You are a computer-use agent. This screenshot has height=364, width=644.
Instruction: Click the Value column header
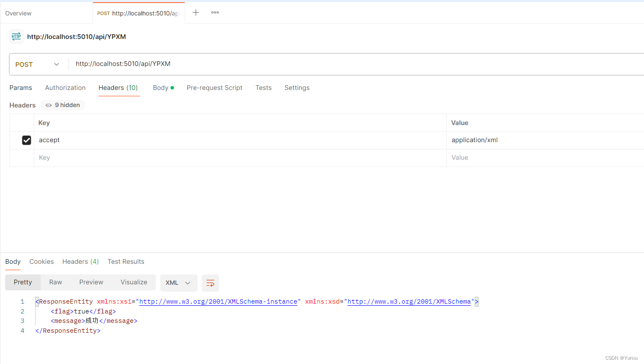(x=460, y=123)
